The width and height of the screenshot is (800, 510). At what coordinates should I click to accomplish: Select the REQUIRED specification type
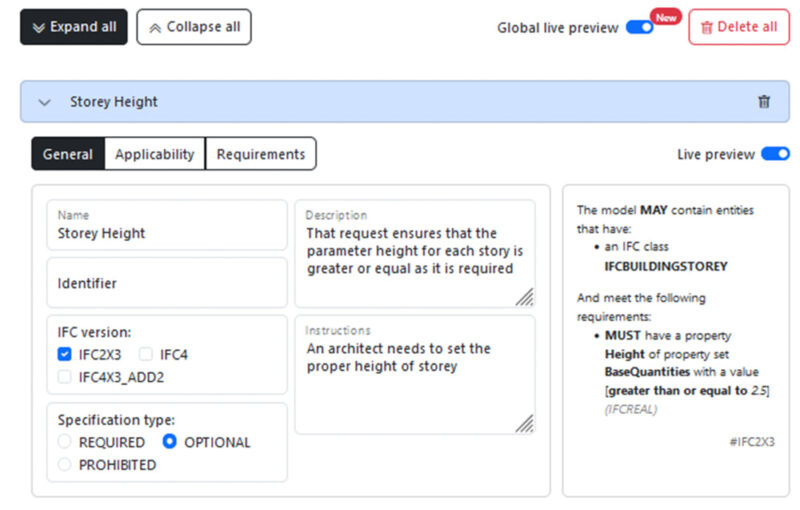[64, 442]
